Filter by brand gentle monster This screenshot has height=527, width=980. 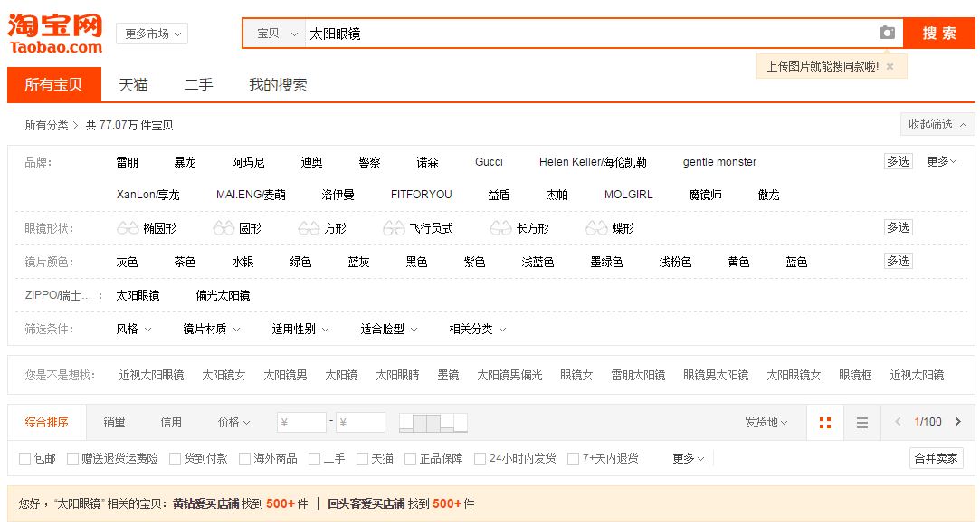[719, 162]
